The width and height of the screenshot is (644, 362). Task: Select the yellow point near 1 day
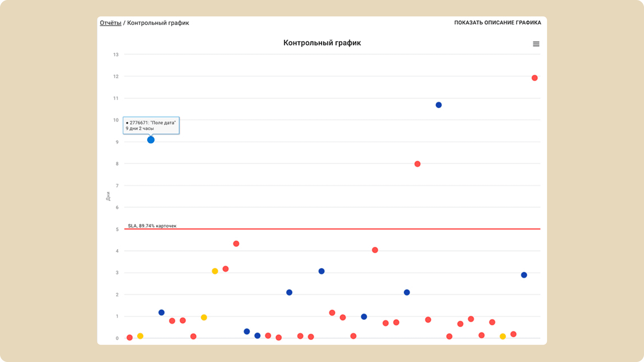pyautogui.click(x=204, y=317)
